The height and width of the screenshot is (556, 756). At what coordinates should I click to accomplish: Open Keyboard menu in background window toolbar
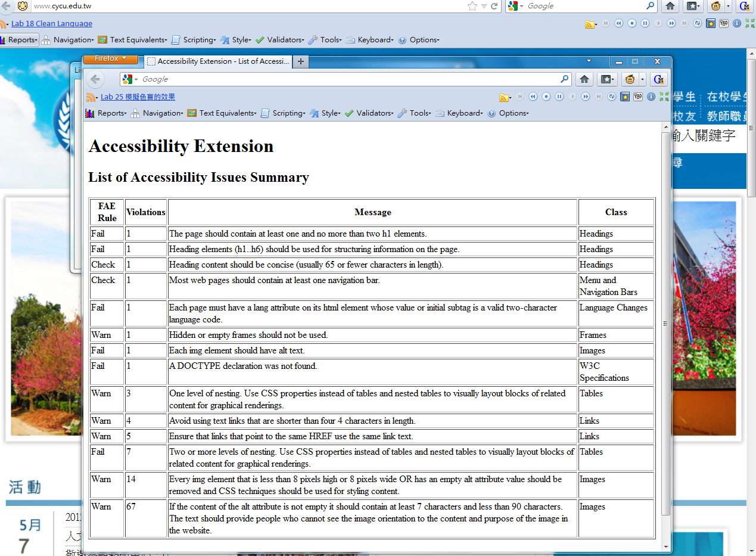click(x=369, y=40)
